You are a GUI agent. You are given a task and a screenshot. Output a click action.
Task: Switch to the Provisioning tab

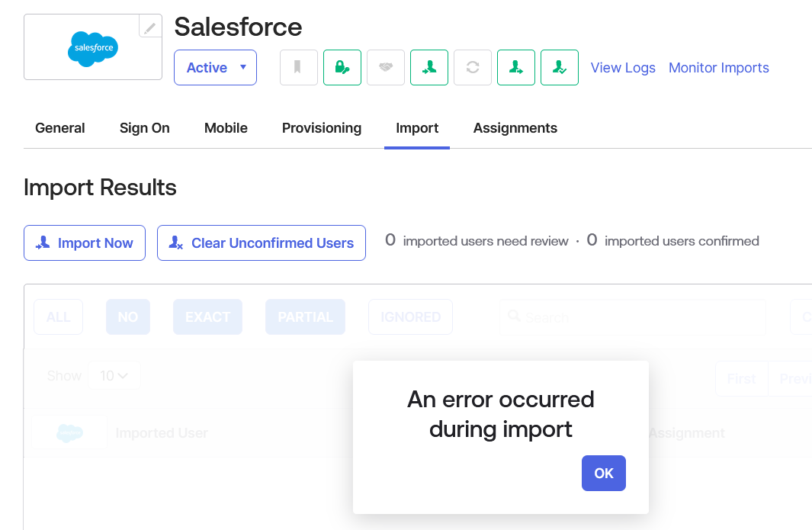coord(321,128)
